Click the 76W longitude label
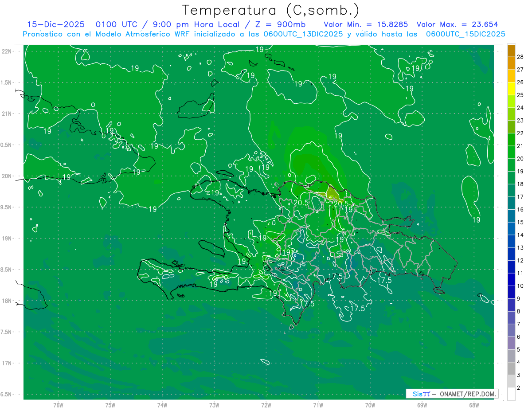The image size is (532, 411). [58, 405]
